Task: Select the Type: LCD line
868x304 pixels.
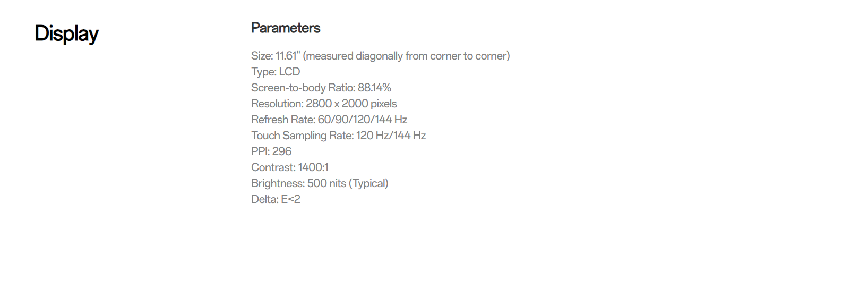Action: (x=276, y=72)
